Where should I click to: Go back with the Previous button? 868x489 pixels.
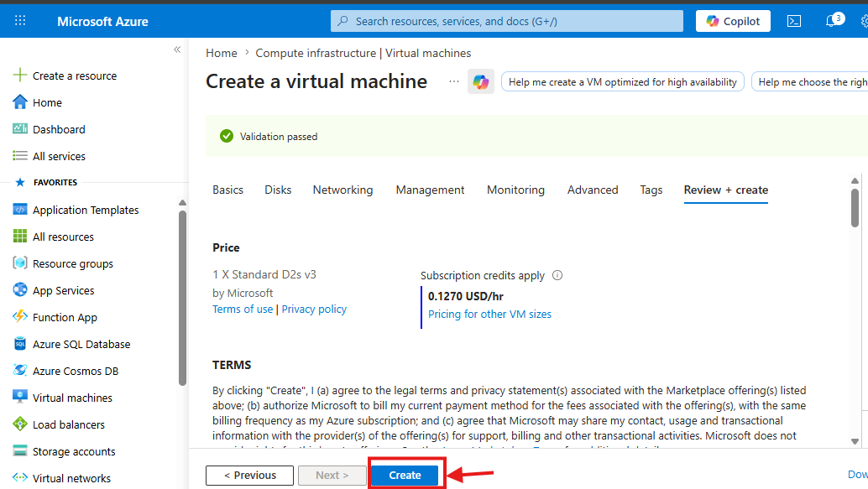249,476
